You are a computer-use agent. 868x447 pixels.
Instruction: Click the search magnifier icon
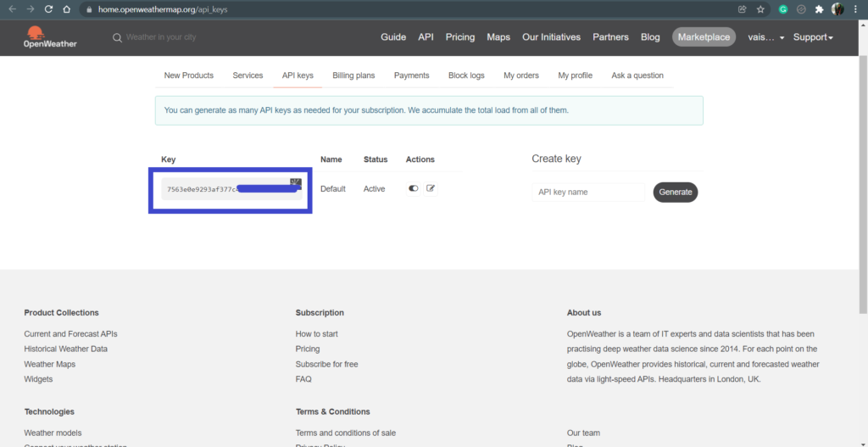click(117, 37)
